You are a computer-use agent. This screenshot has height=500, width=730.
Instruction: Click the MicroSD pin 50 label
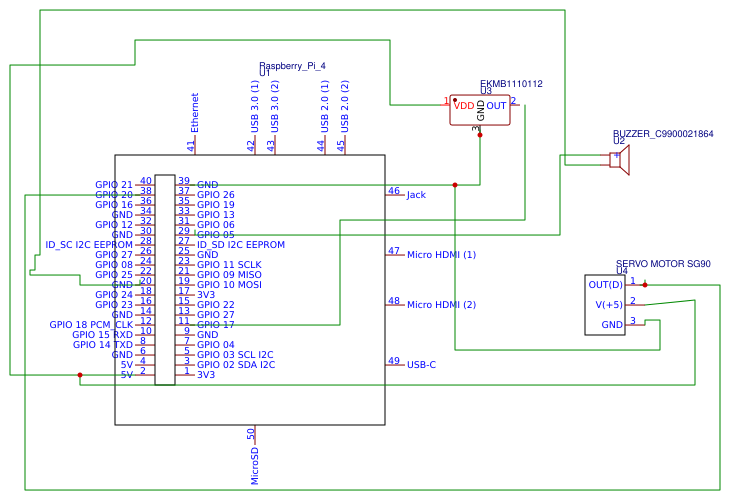click(254, 466)
